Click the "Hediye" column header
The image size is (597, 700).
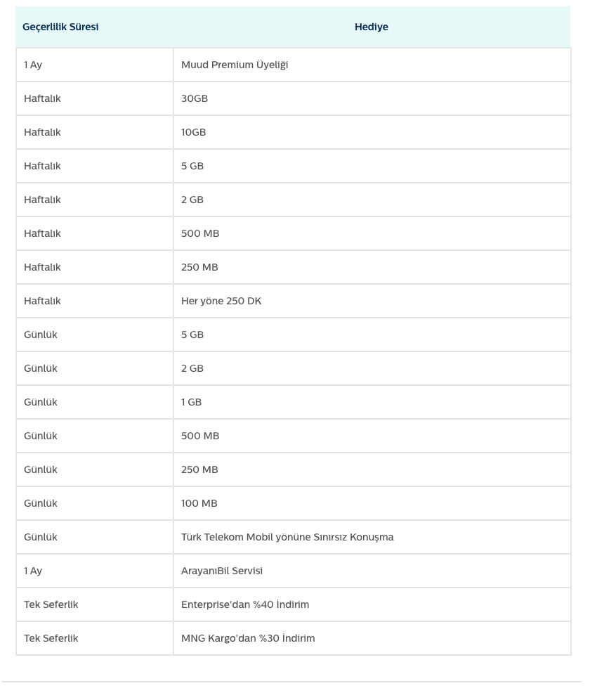tap(371, 27)
